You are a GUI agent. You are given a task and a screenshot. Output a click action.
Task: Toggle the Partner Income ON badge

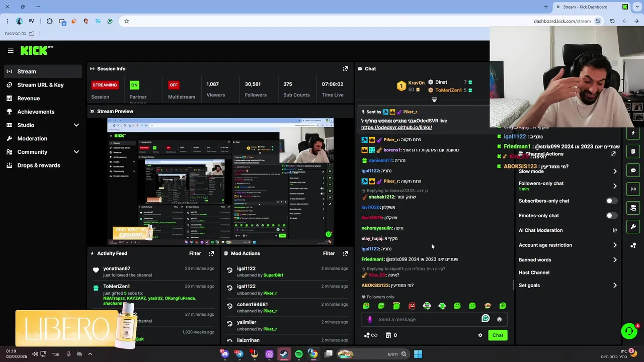coord(134,85)
